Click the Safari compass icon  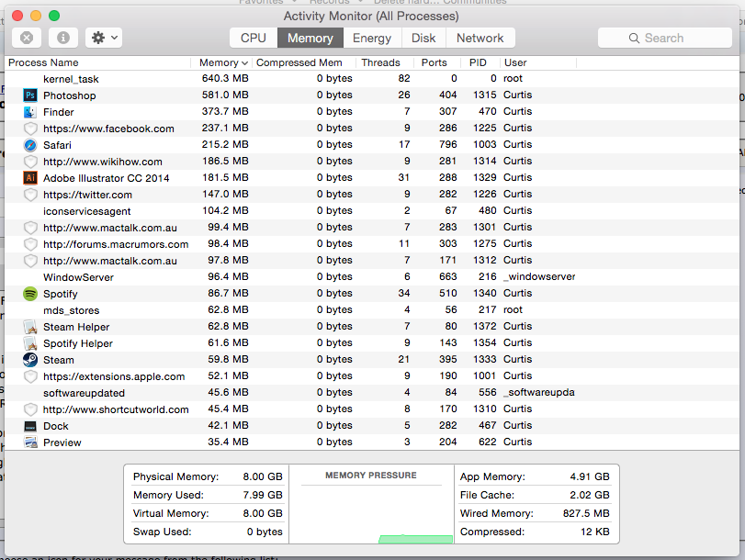tap(30, 145)
